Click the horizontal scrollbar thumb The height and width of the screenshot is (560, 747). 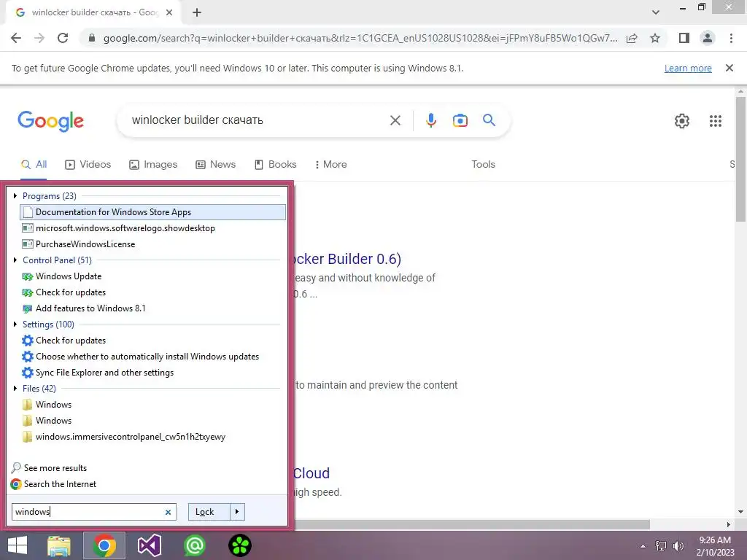pos(472,525)
